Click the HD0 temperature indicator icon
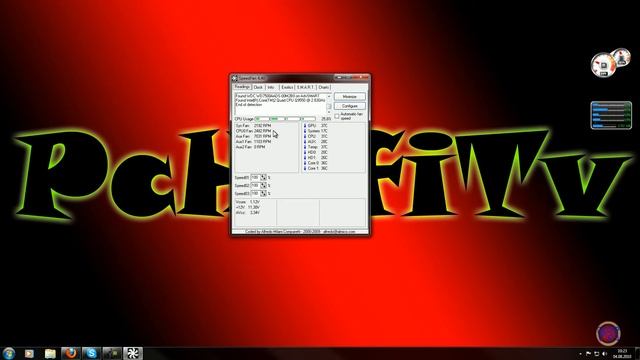 [305, 152]
